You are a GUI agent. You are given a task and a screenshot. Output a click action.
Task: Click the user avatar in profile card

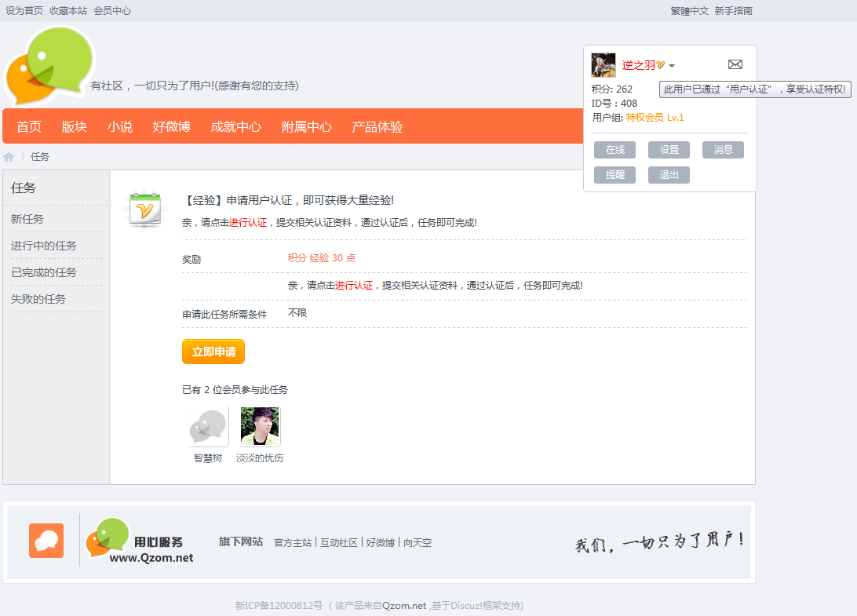[x=604, y=65]
